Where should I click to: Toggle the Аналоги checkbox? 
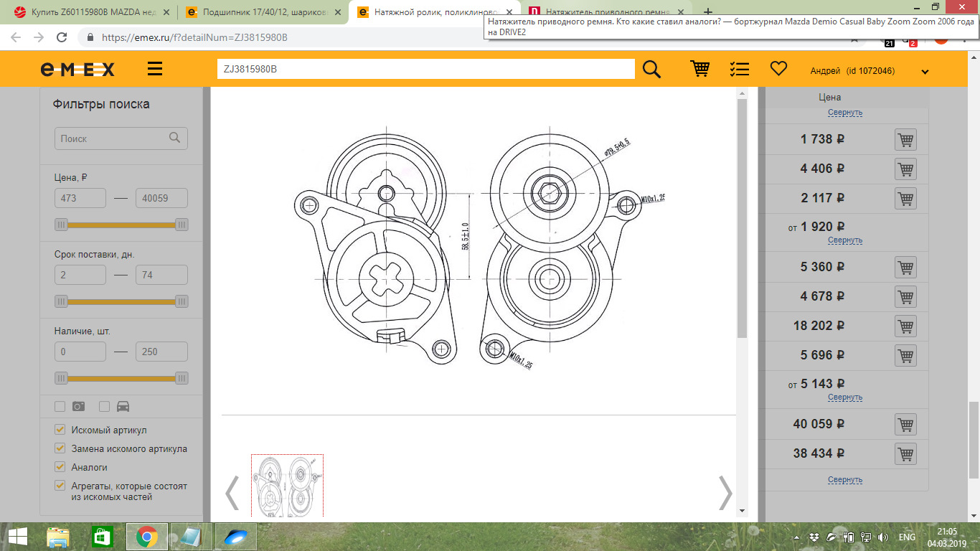coord(60,467)
